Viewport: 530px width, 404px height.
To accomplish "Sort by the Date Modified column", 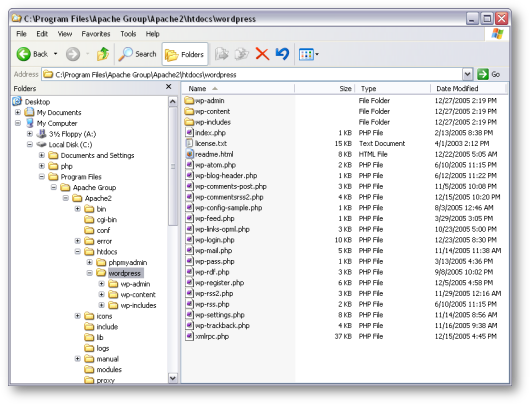I will pyautogui.click(x=469, y=89).
